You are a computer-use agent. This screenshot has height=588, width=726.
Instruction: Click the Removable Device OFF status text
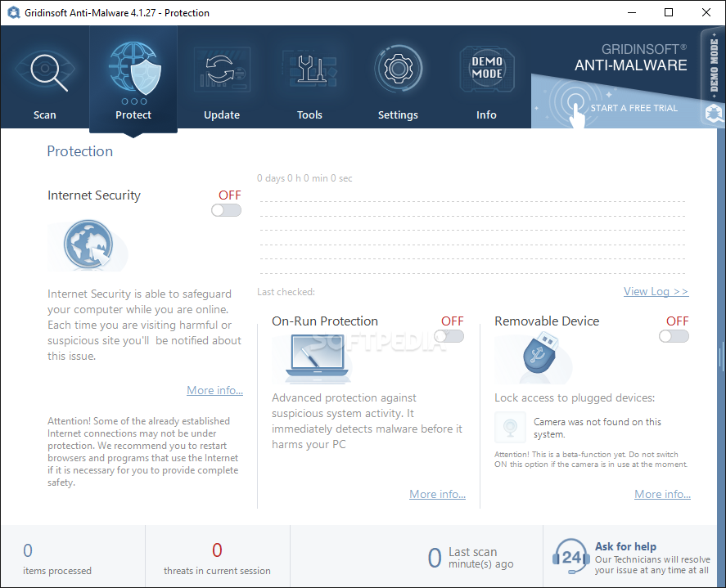678,321
